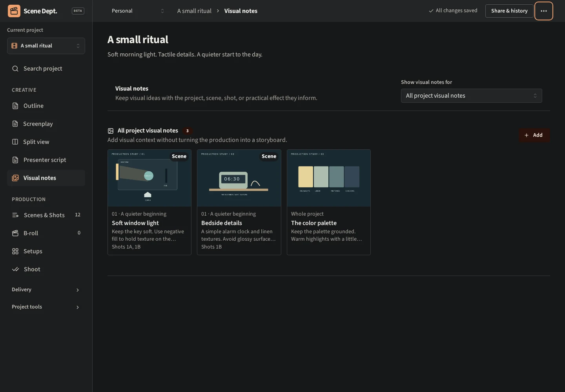Click the dark navy Shadows swatch in palette thumbnail

coord(352,177)
